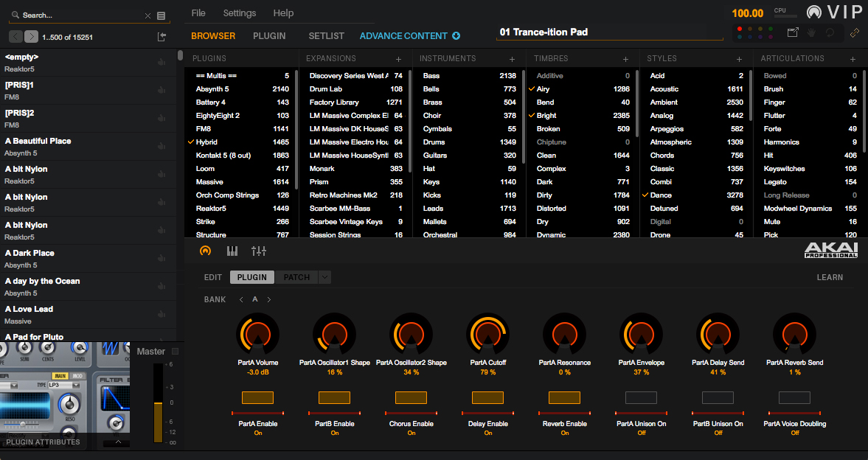The width and height of the screenshot is (868, 460).
Task: Click MAIN button in plugin preview
Action: [60, 376]
